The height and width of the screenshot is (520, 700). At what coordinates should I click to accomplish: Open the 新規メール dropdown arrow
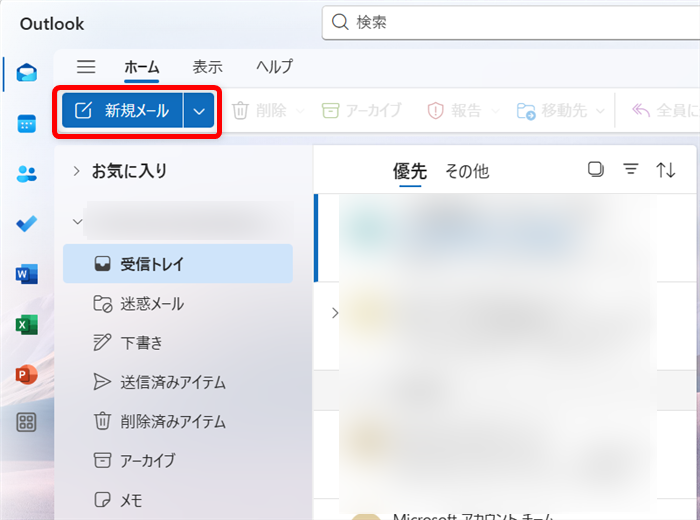pos(199,111)
